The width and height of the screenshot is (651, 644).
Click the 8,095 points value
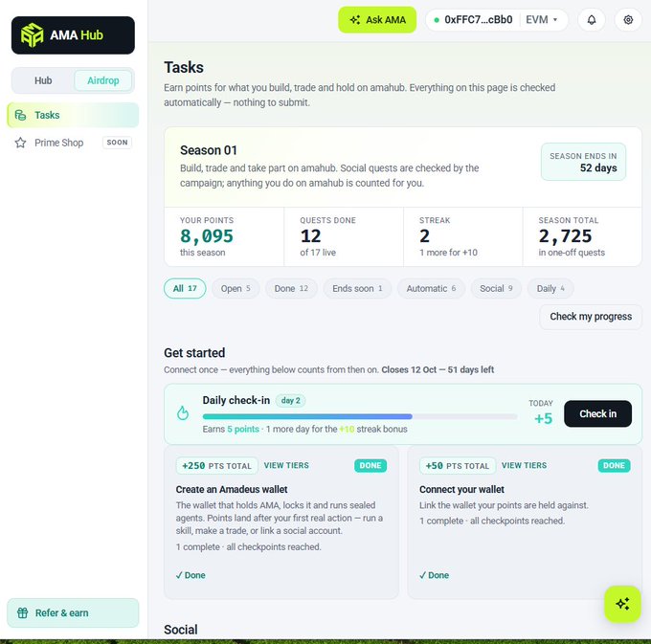pos(207,236)
